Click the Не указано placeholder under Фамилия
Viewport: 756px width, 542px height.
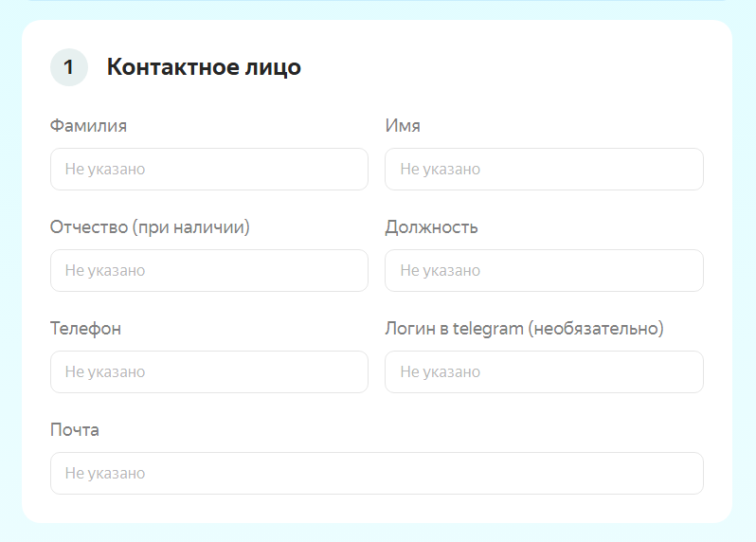[105, 169]
